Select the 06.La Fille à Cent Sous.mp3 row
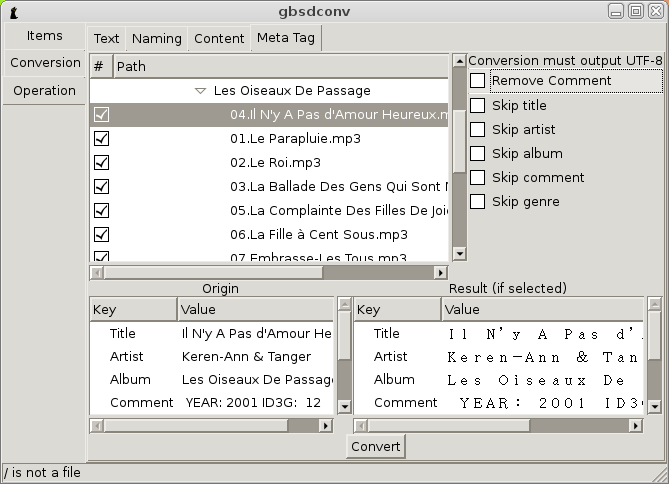The image size is (669, 484). click(x=269, y=234)
